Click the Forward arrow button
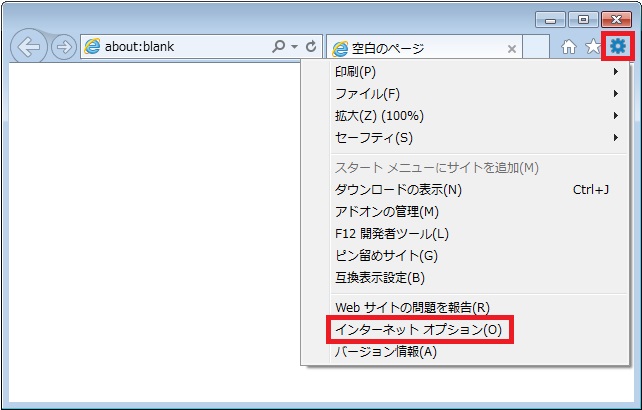Screen dimensions: 642x410 [x=64, y=47]
